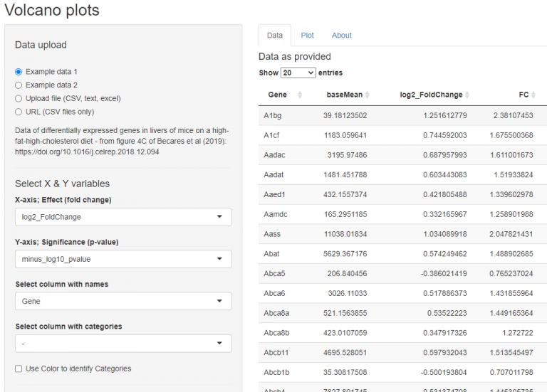Open X-axis log2_FoldChange dropdown

pos(123,217)
